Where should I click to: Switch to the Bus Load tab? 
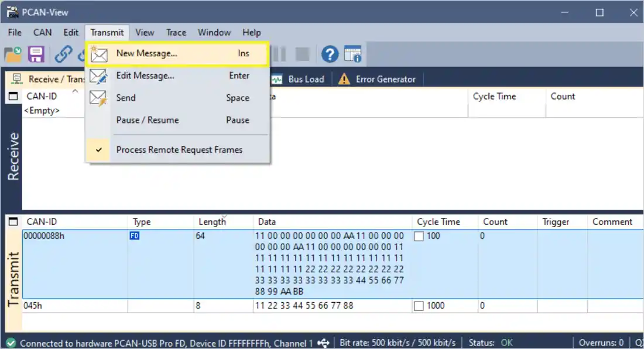(x=298, y=79)
